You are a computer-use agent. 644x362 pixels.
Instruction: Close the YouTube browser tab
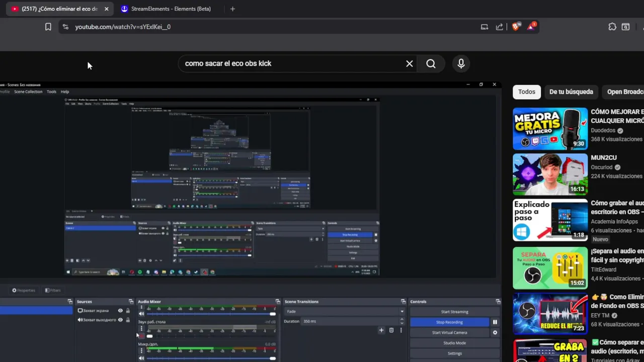click(x=106, y=9)
